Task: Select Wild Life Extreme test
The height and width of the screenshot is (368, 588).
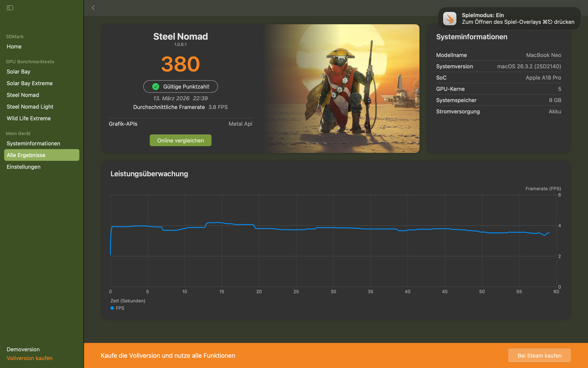Action: (x=29, y=118)
